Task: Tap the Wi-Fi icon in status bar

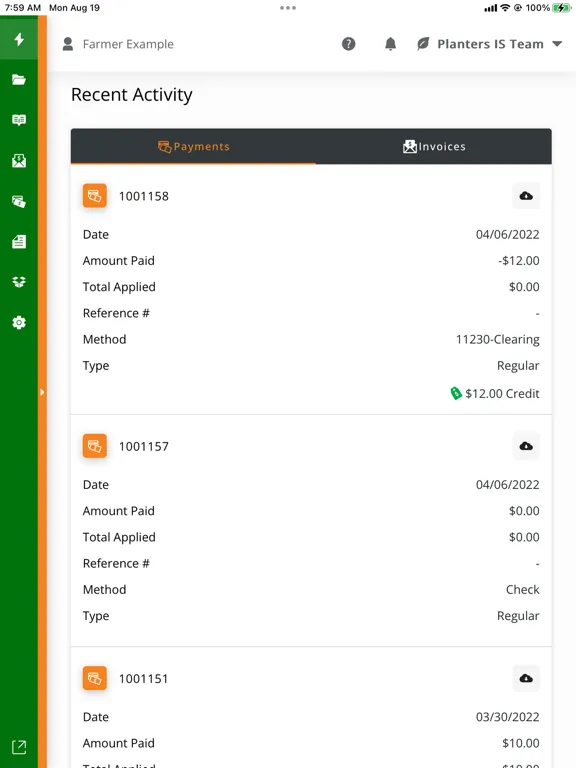Action: (505, 8)
